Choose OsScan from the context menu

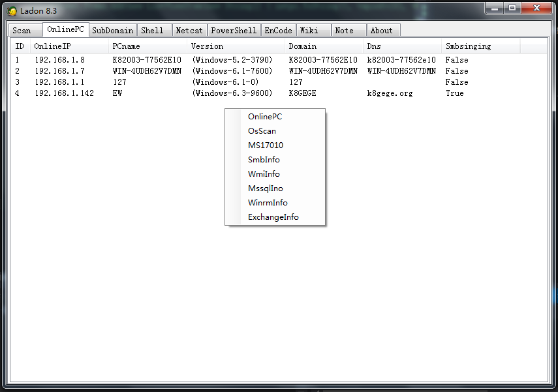pos(275,131)
